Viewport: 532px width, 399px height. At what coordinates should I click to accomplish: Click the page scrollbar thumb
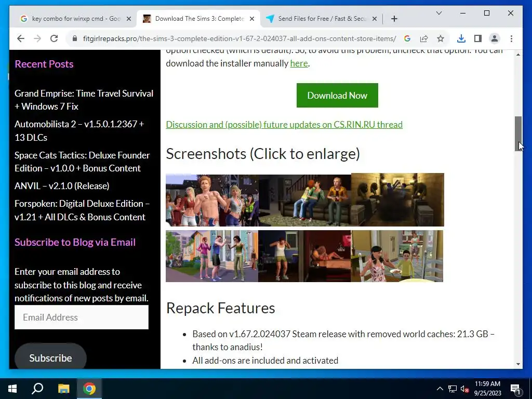pos(518,134)
